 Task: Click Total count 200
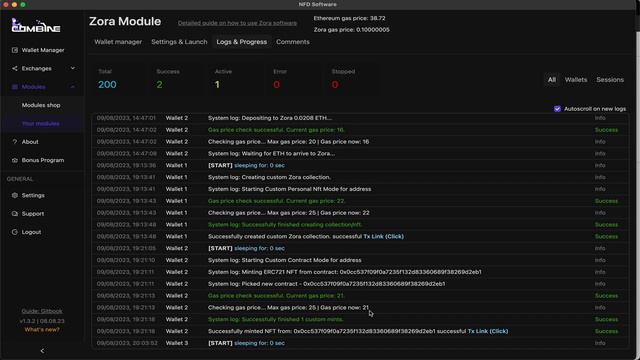tap(107, 84)
